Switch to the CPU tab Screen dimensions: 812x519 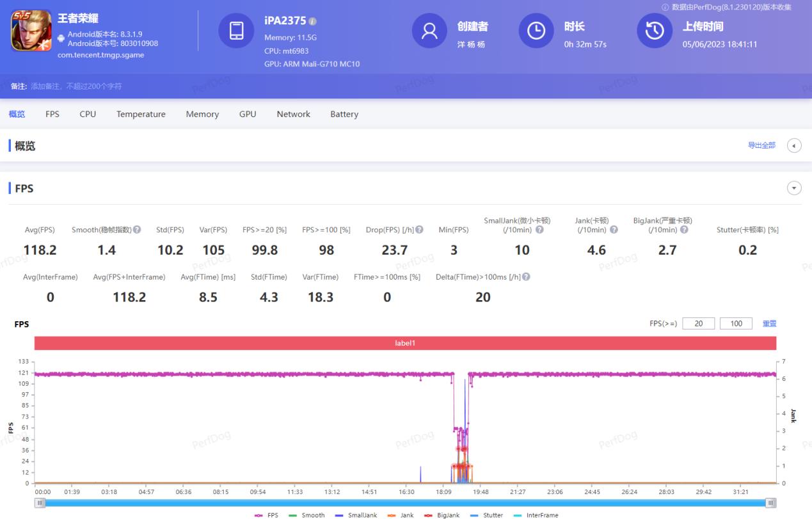(x=87, y=114)
